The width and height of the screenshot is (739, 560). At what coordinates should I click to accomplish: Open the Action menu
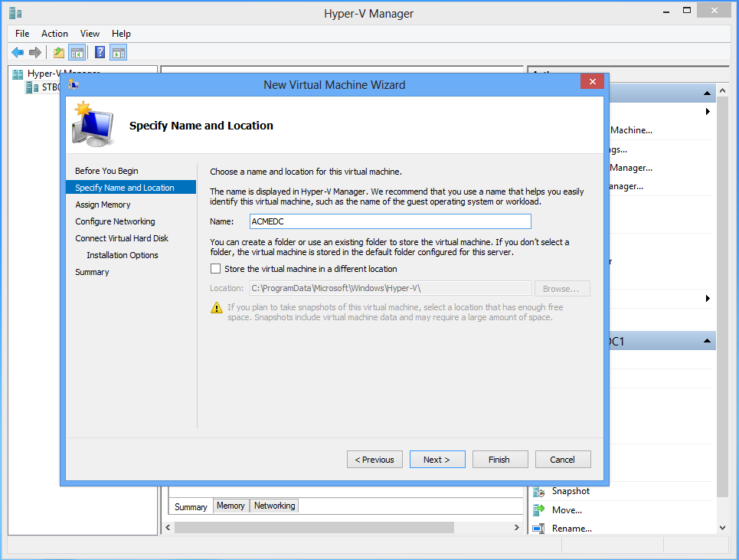(54, 34)
